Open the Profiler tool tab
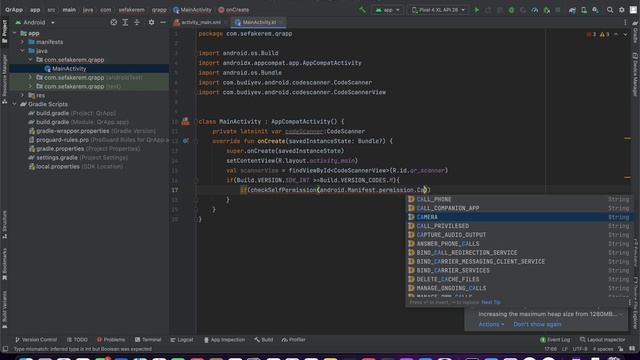The image size is (640, 360). tap(293, 340)
